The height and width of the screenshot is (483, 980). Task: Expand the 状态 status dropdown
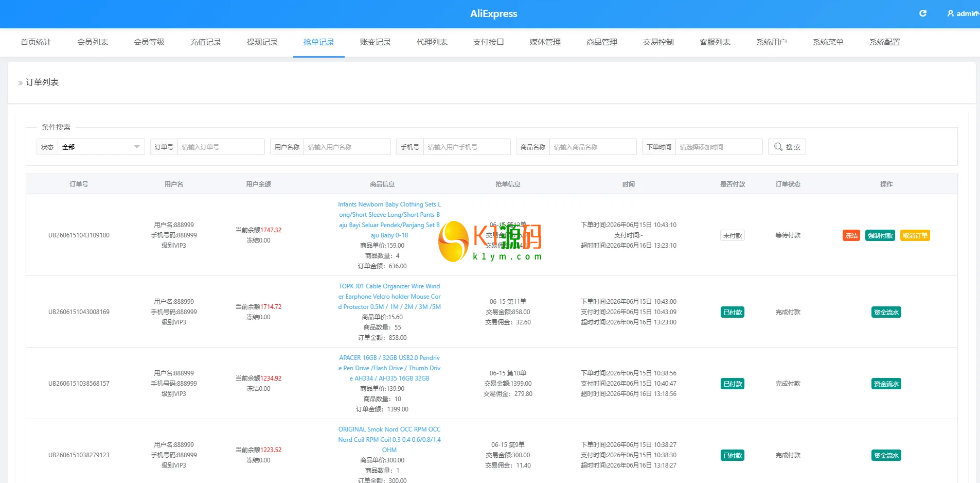(x=101, y=147)
